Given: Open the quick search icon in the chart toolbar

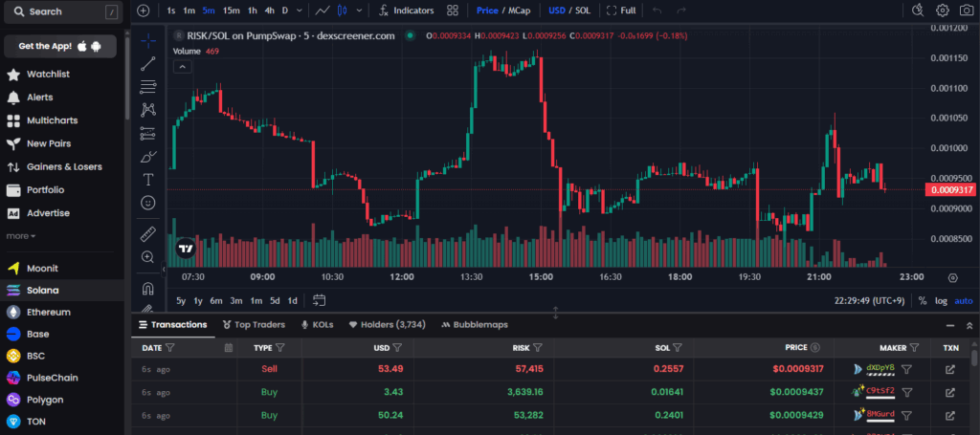Looking at the screenshot, I should click(x=918, y=10).
